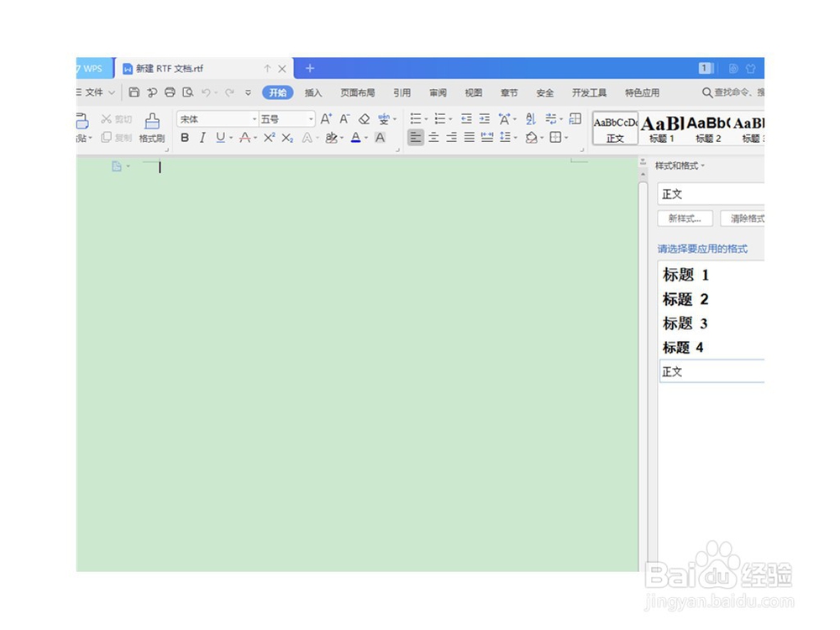Apply the 标题 3 style from list
The image size is (840, 630).
click(712, 323)
